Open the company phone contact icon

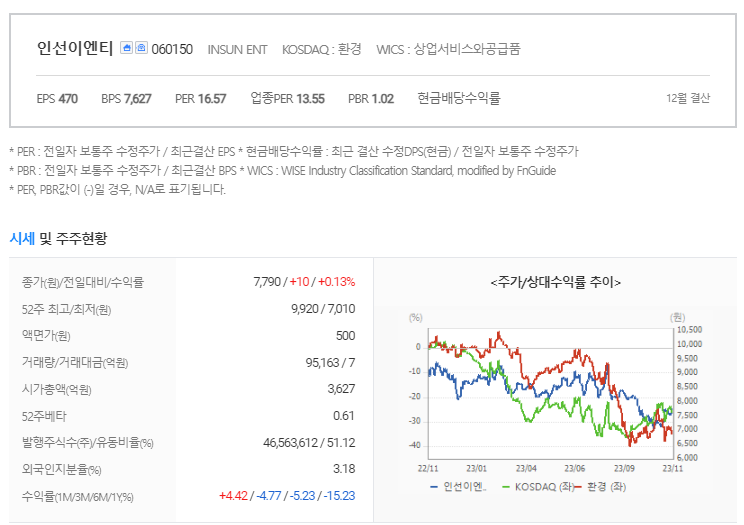tap(141, 48)
